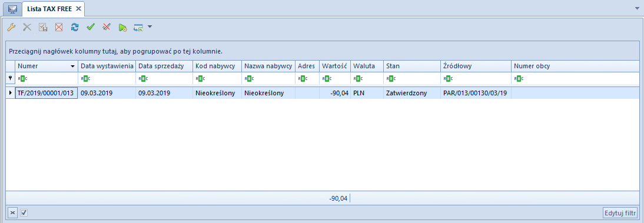This screenshot has height=223, width=644.
Task: Click the Adres column header
Action: click(x=307, y=66)
